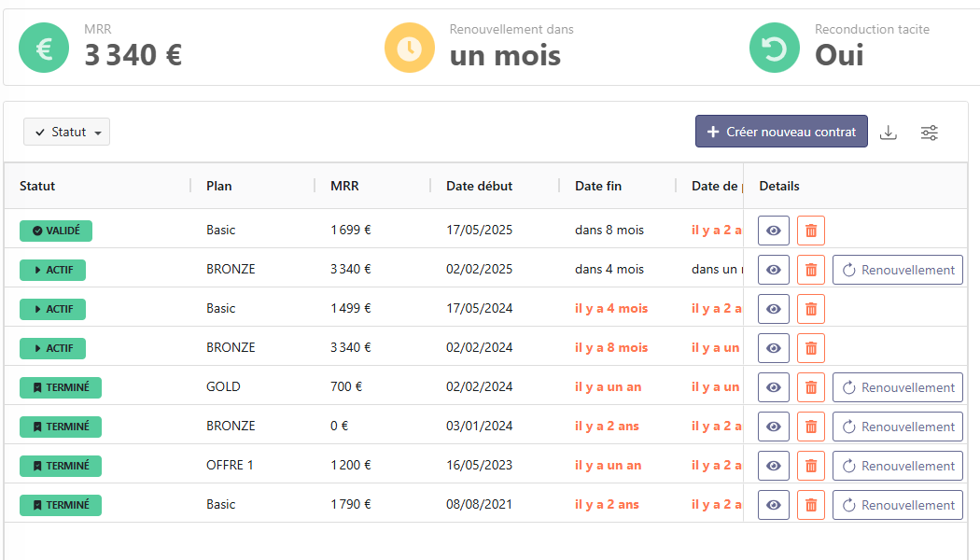The height and width of the screenshot is (560, 980).
Task: Delete the Basic 1 699 € contract
Action: pyautogui.click(x=810, y=231)
